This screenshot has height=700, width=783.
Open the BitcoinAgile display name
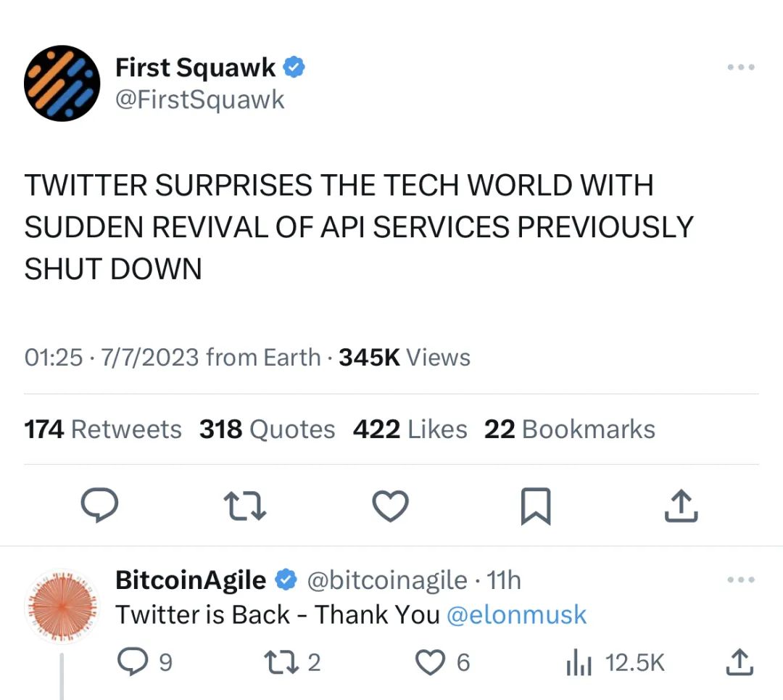click(191, 580)
